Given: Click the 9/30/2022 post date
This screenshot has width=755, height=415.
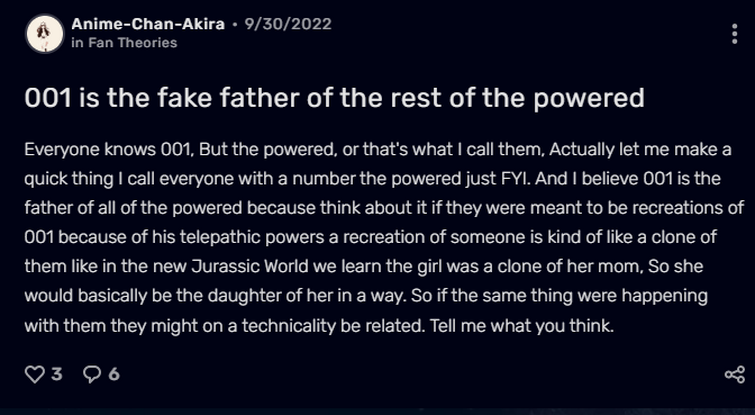Looking at the screenshot, I should point(288,24).
